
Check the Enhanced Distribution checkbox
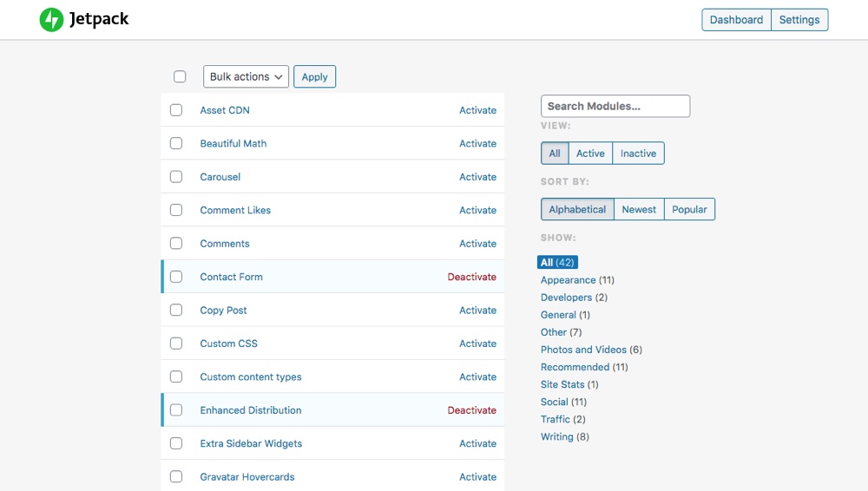point(176,409)
